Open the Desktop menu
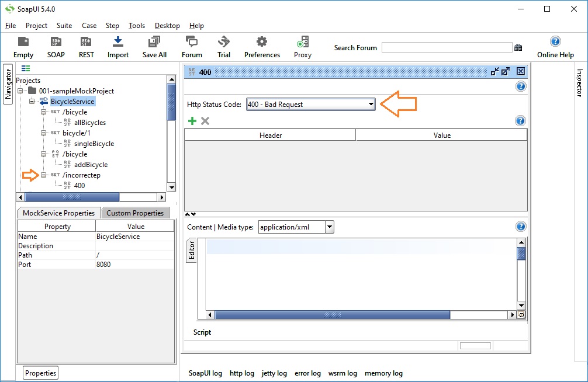This screenshot has height=382, width=588. pos(167,26)
